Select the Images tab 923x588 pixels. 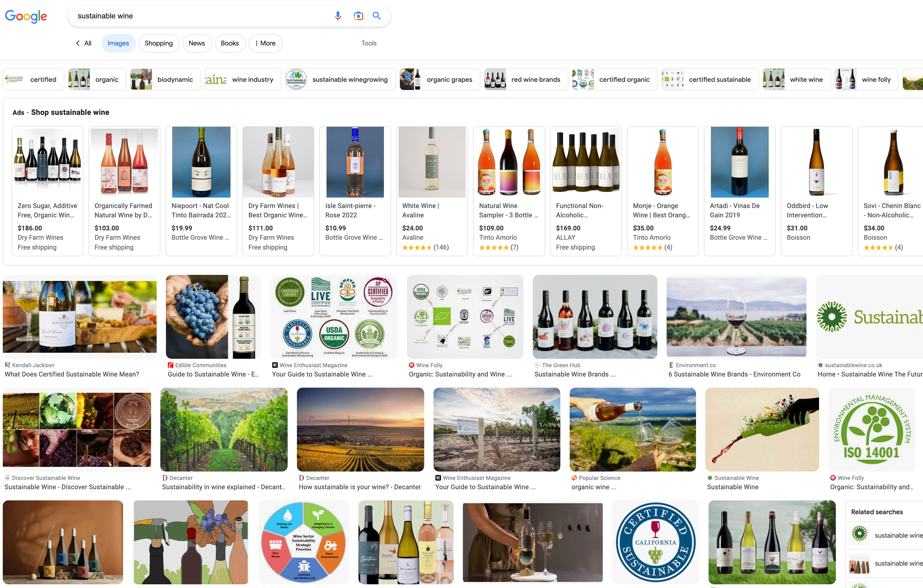point(118,43)
